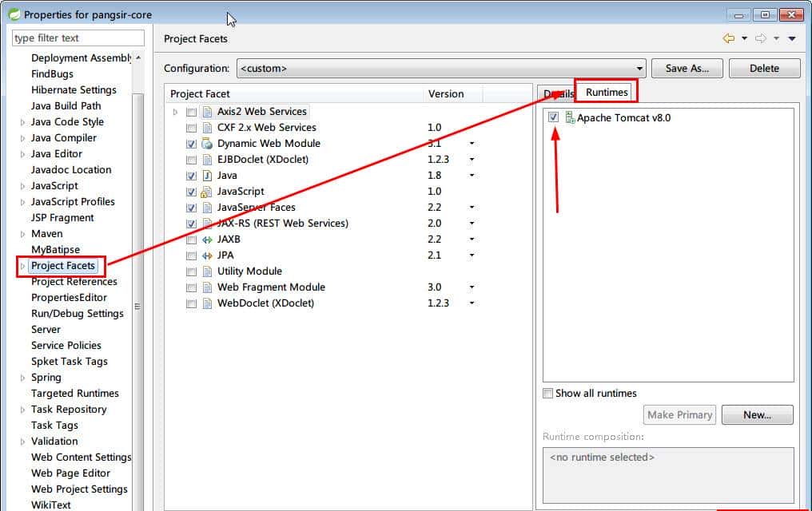Select Java Build Path page
812x511 pixels.
click(66, 106)
